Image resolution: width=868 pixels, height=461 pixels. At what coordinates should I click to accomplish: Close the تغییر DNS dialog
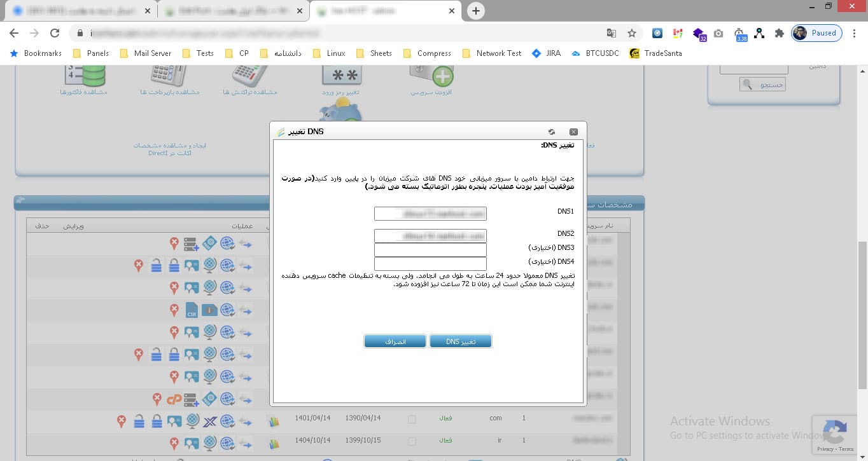click(x=573, y=132)
